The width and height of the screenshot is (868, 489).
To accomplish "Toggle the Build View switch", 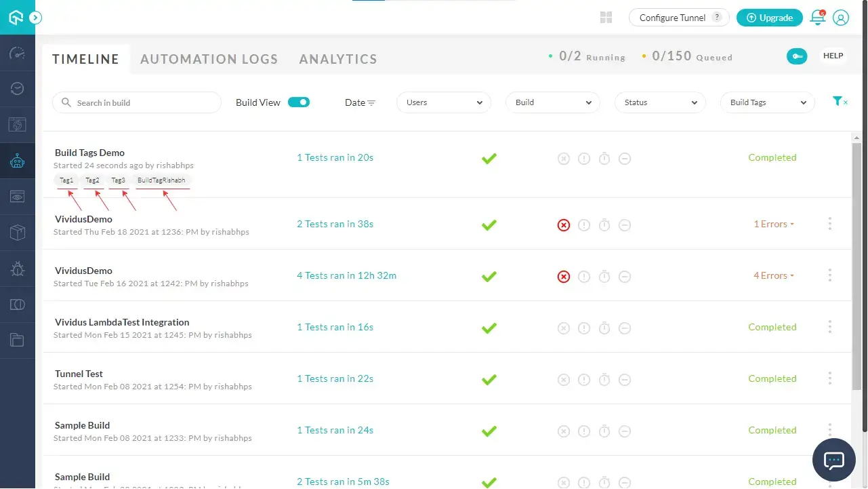I will click(298, 102).
